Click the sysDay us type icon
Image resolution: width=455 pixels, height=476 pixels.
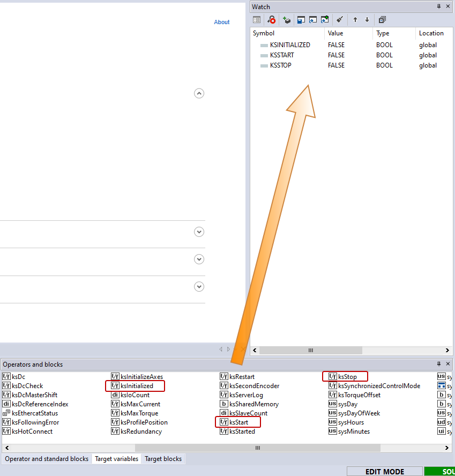point(333,404)
